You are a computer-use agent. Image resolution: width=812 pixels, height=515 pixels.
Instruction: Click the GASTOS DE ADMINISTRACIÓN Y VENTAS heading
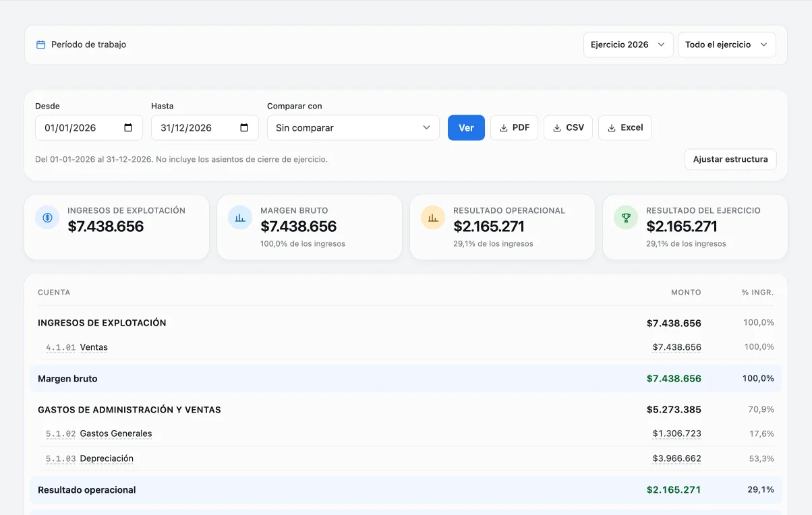pos(129,410)
